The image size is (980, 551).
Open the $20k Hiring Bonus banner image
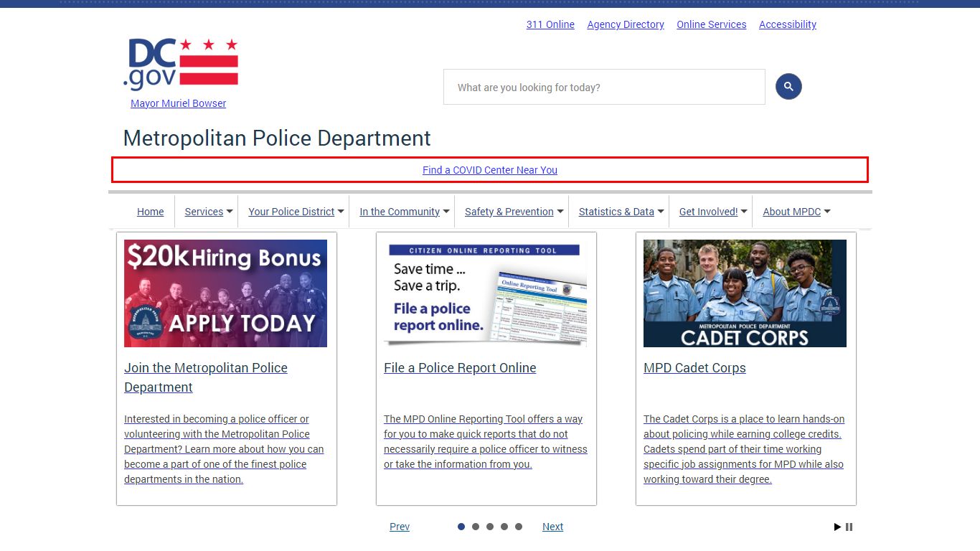[225, 293]
